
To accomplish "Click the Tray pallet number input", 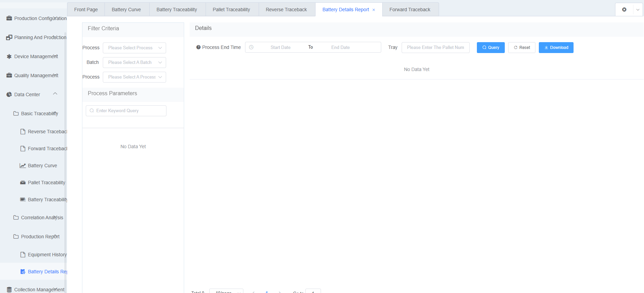I will pyautogui.click(x=436, y=48).
